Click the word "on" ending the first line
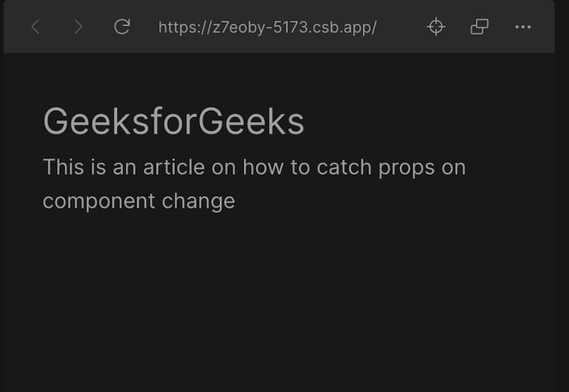569x392 pixels. click(x=454, y=166)
